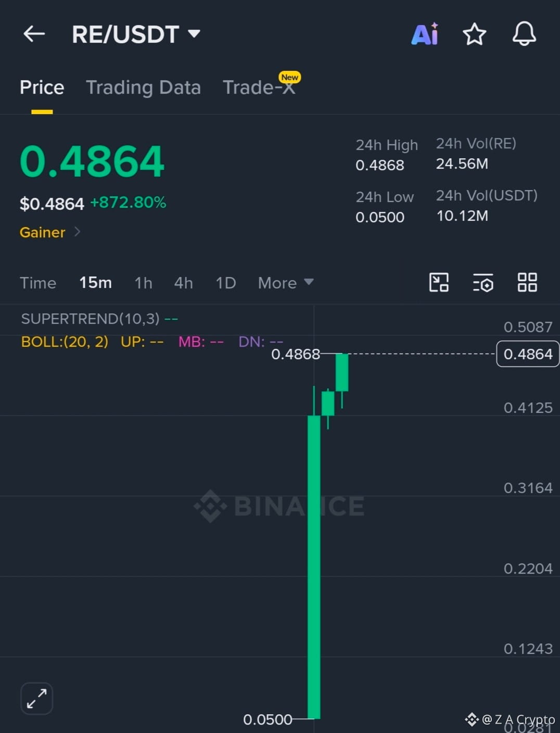Image resolution: width=560 pixels, height=733 pixels.
Task: Select the 15m interval
Action: [x=96, y=283]
